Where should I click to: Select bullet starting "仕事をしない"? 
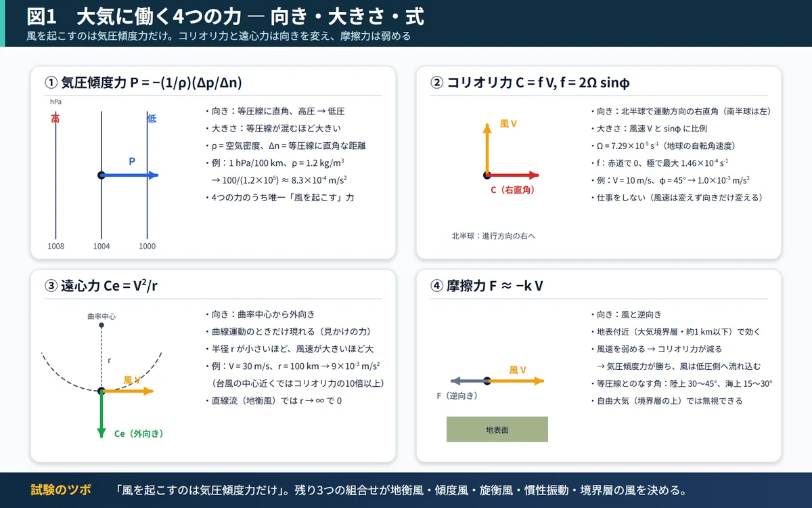[677, 198]
